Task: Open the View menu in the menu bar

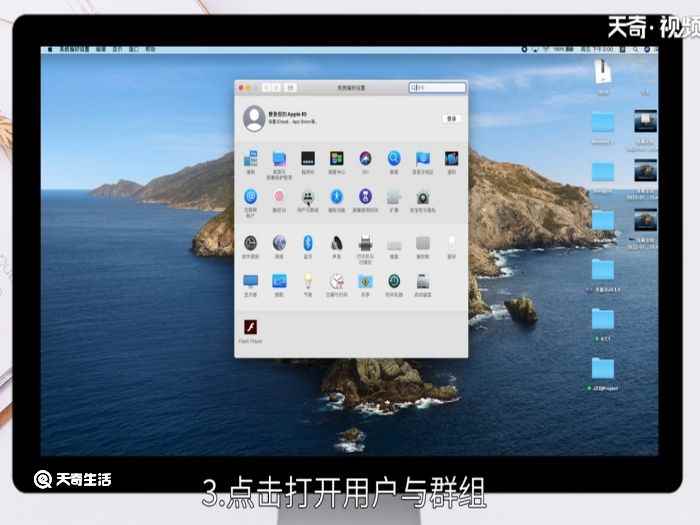Action: (117, 50)
